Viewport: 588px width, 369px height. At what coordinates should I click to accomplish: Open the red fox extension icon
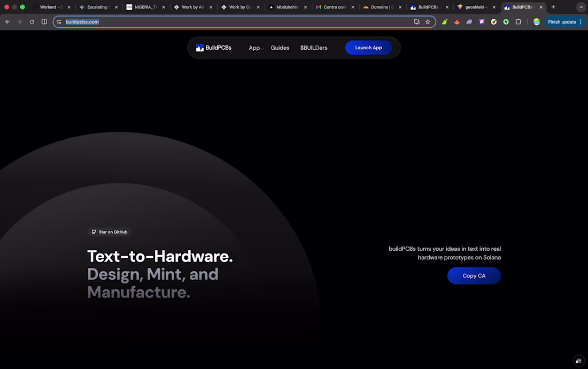(457, 22)
